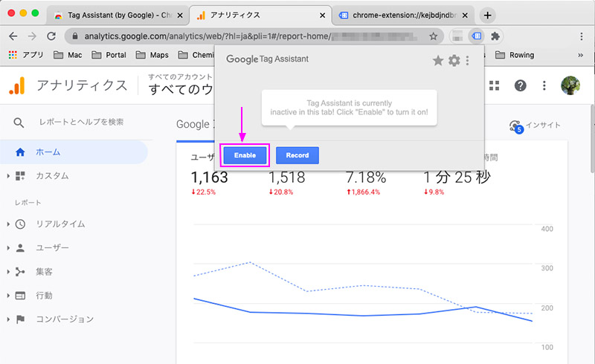The height and width of the screenshot is (364, 595).
Task: Open the リアルタイム report item
Action: point(60,224)
